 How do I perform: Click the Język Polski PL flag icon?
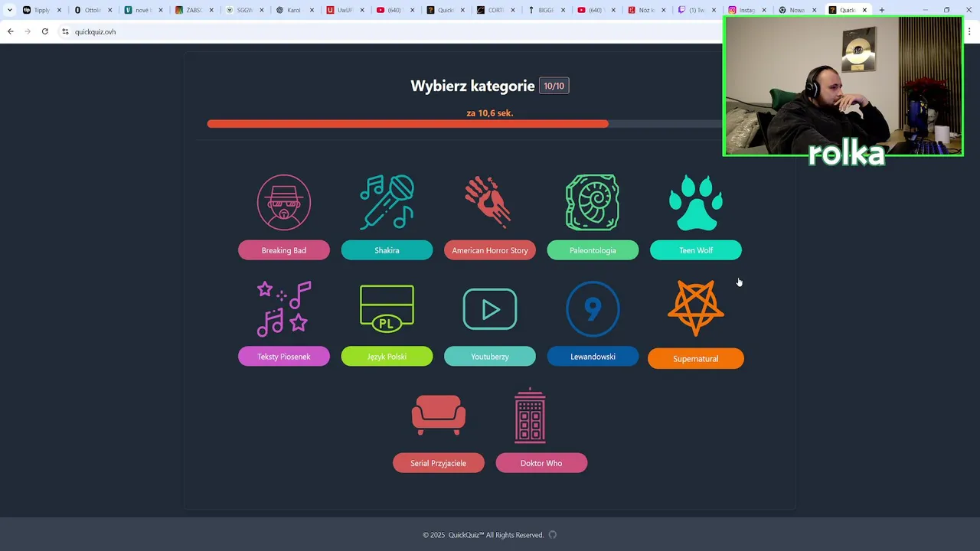tap(387, 308)
